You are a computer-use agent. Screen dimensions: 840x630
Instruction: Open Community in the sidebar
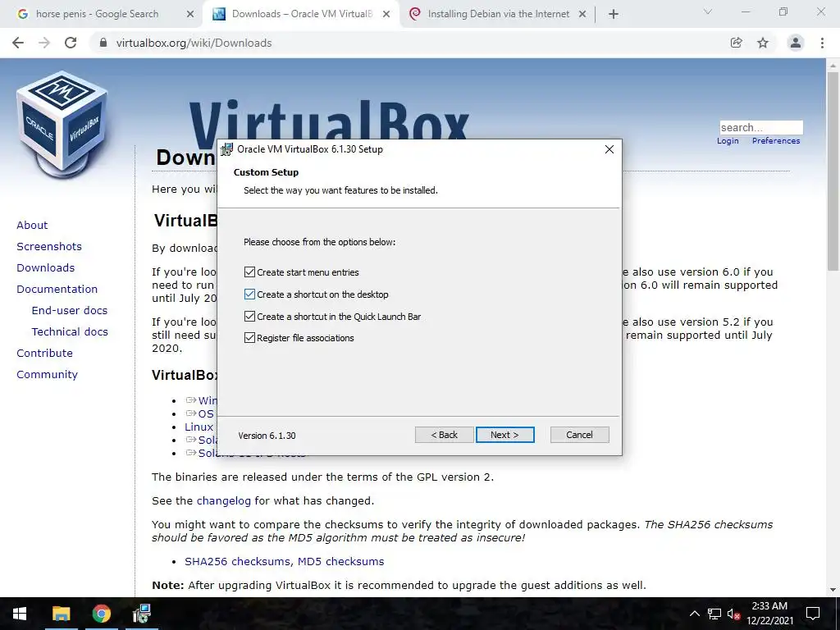[x=47, y=374]
